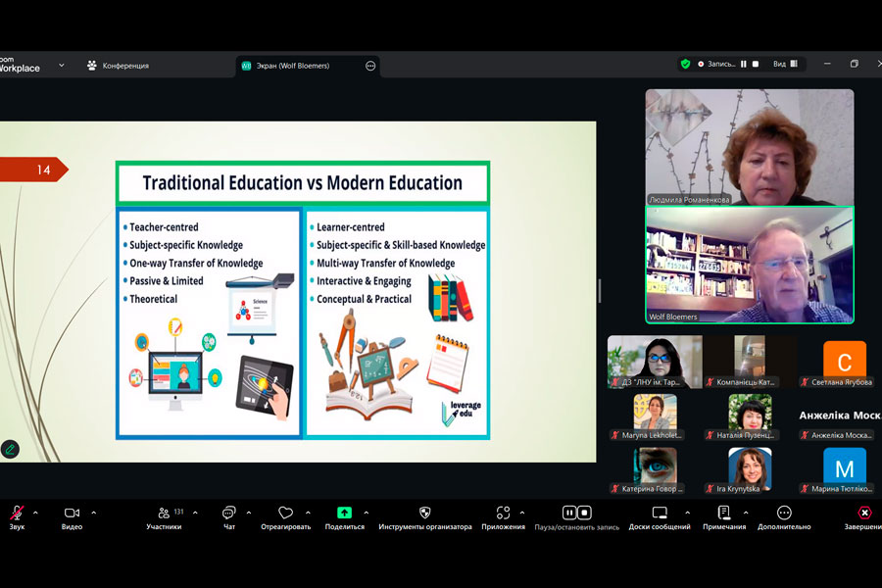
Task: Click the green Поделиться share screen button
Action: (x=344, y=517)
